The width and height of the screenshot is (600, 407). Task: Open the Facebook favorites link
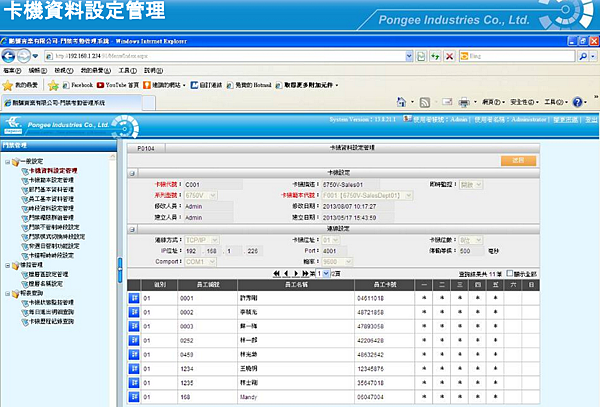(78, 85)
